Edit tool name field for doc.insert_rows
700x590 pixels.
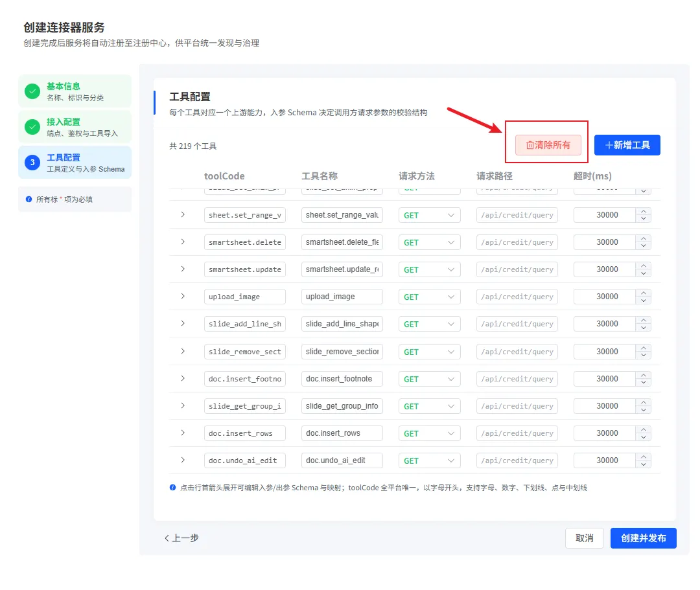click(342, 433)
